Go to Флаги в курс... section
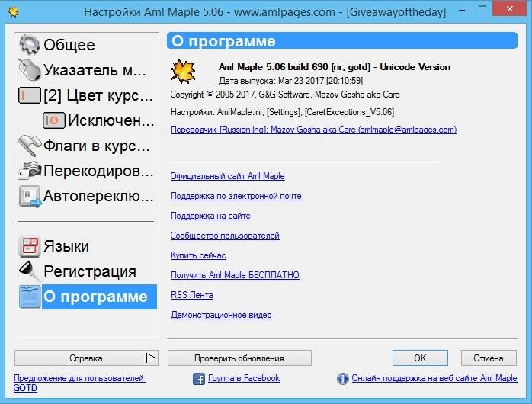The image size is (532, 404). pyautogui.click(x=96, y=146)
